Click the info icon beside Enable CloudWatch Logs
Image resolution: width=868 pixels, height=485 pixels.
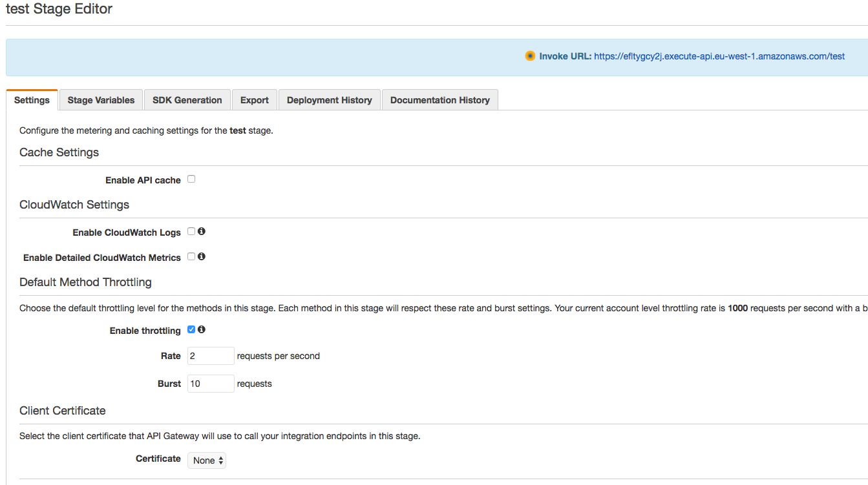click(x=201, y=231)
